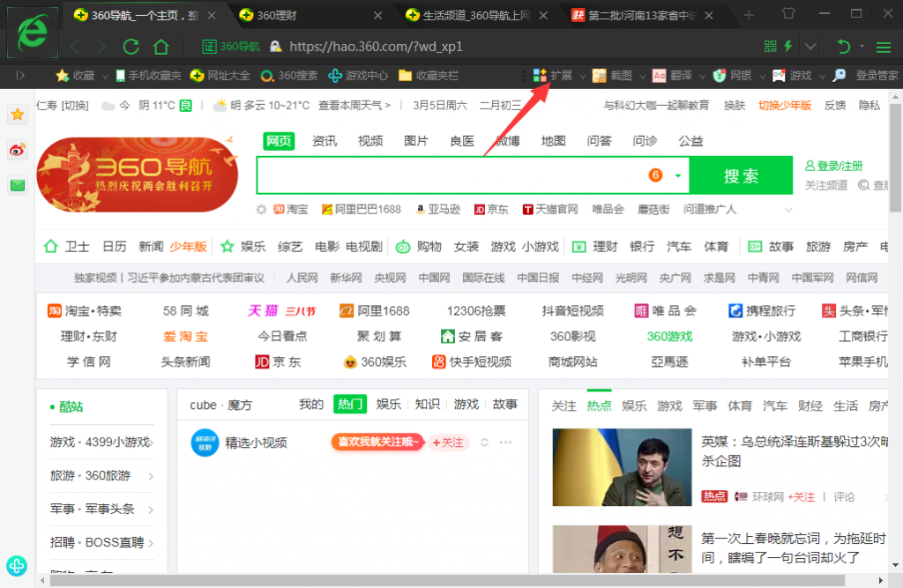Click the browser back arrow
Screen dimensions: 903x588
[x=74, y=47]
